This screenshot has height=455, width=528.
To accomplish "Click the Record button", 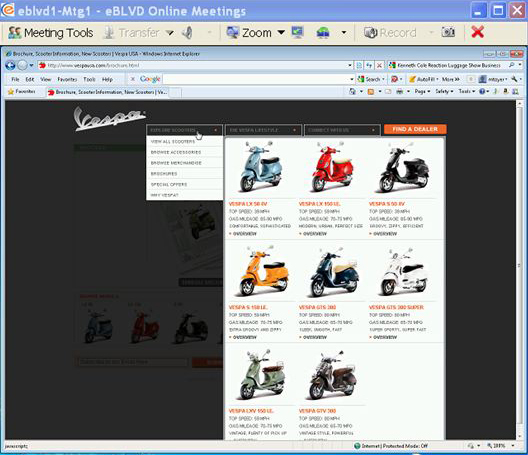I will [x=390, y=33].
